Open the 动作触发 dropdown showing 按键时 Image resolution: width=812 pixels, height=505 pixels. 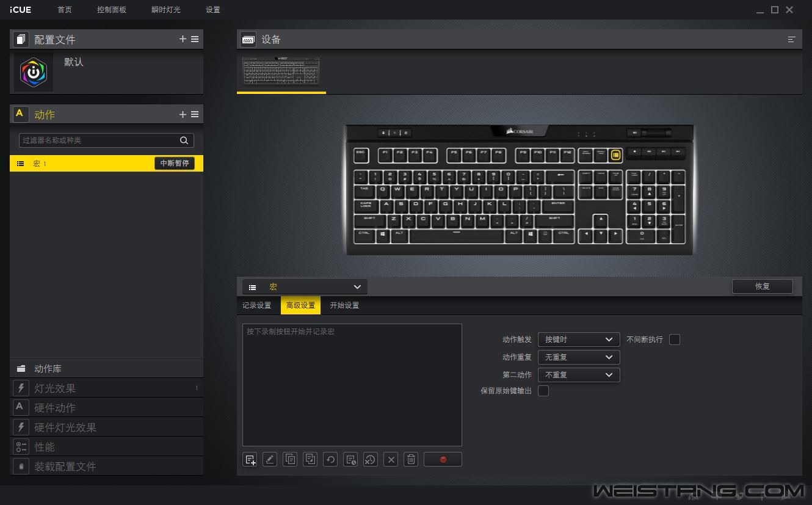click(579, 340)
